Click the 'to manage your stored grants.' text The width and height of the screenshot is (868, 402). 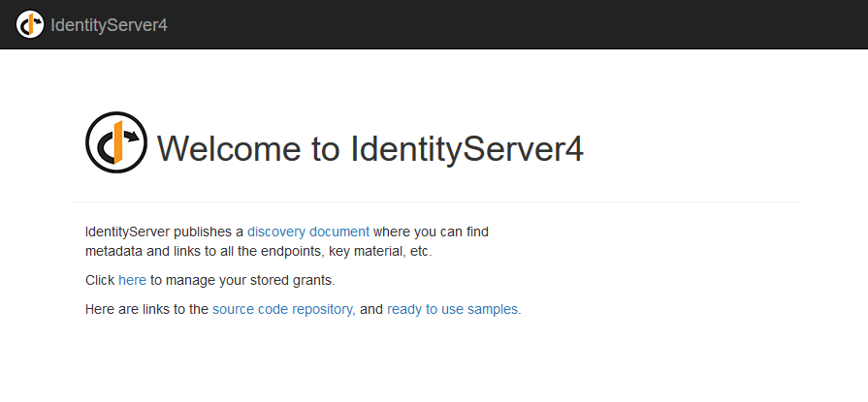[x=242, y=280]
